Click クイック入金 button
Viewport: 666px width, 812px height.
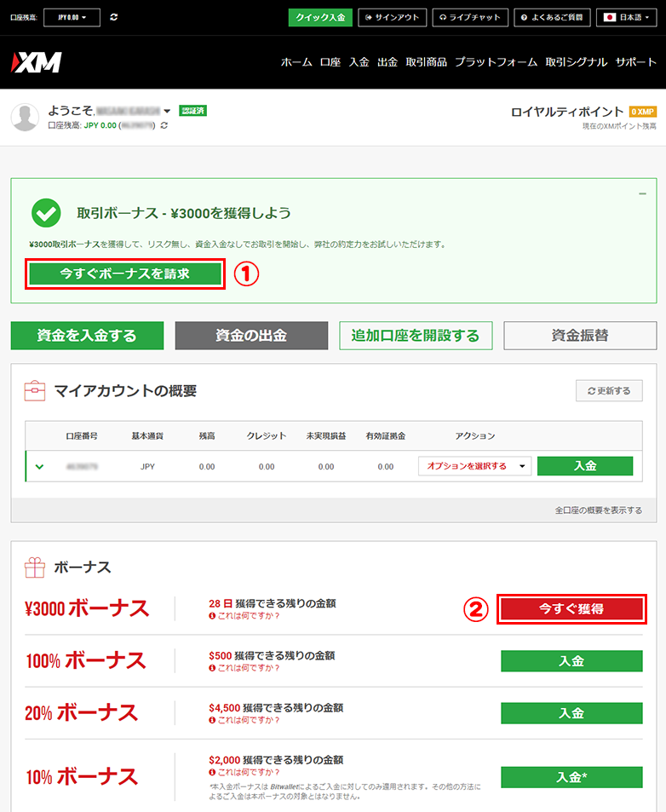[320, 17]
